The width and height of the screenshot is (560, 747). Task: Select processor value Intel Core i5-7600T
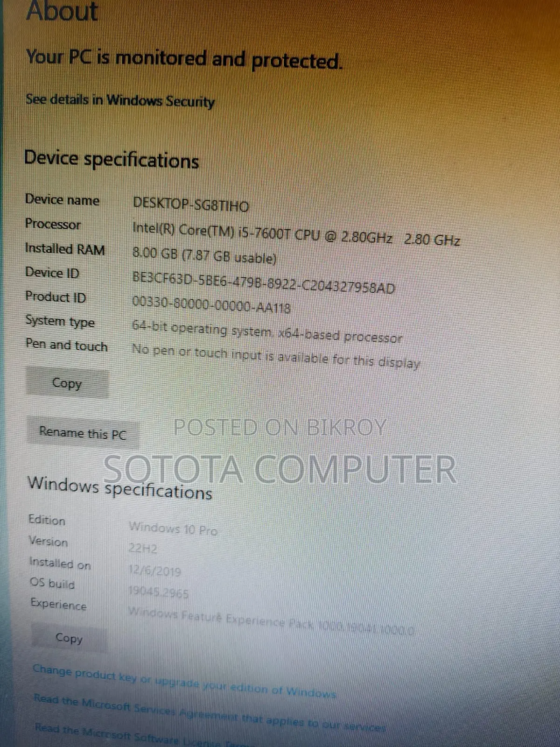(296, 234)
